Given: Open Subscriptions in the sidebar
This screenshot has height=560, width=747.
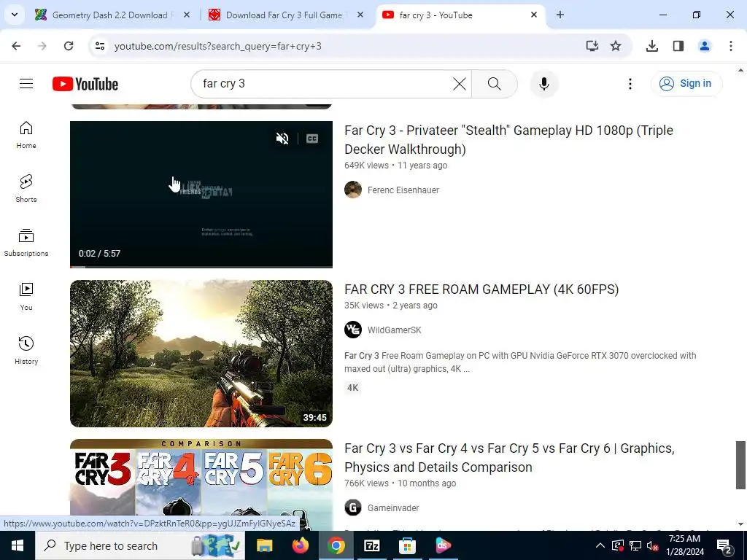Looking at the screenshot, I should [26, 242].
